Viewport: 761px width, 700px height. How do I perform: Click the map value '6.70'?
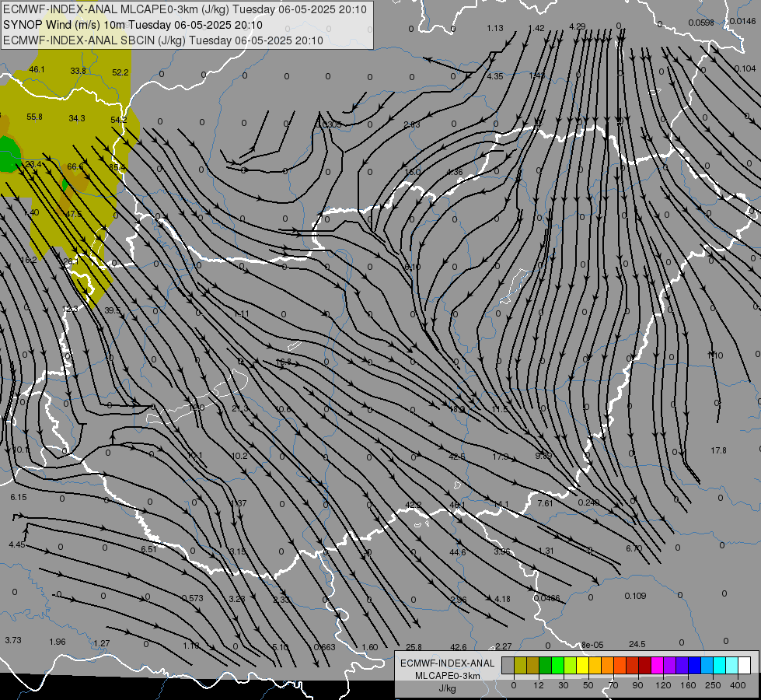coord(634,548)
